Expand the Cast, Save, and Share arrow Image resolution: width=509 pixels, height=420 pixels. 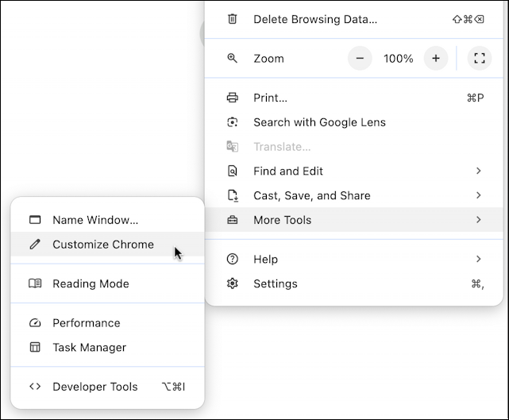478,195
